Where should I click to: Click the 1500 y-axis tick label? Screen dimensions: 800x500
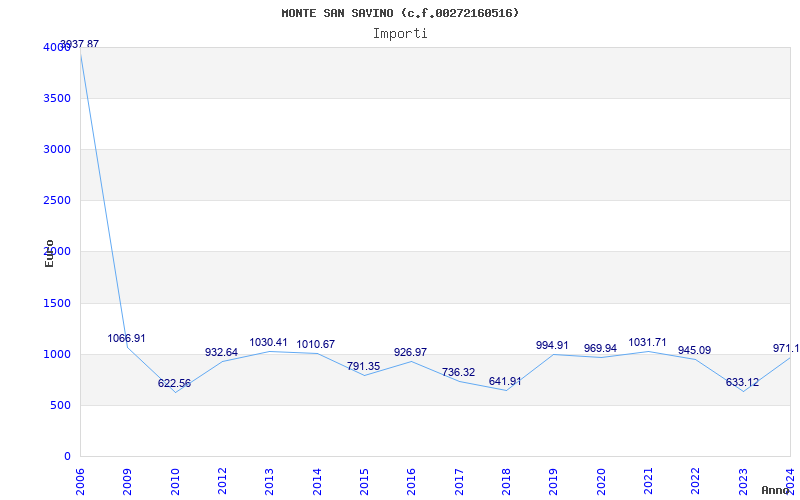(x=57, y=304)
